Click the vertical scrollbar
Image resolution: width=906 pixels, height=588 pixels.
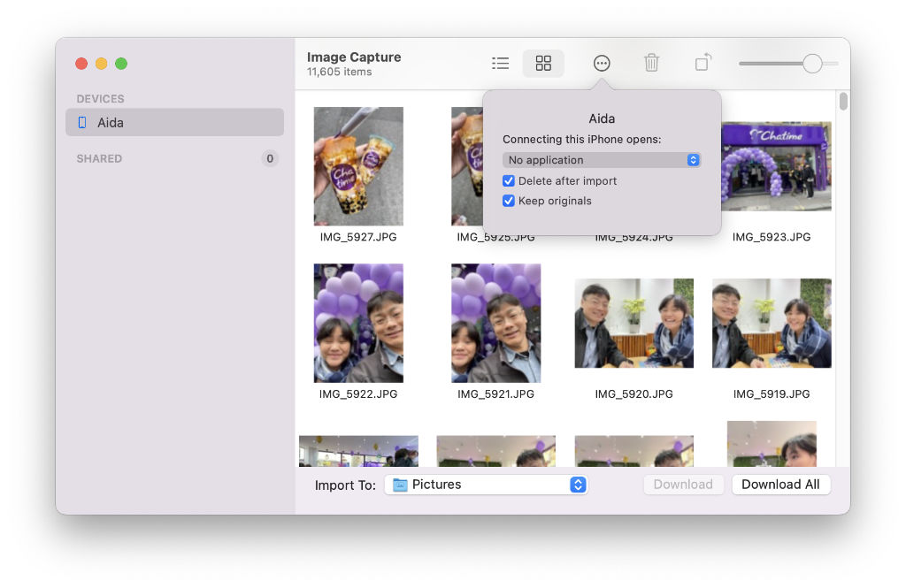pyautogui.click(x=843, y=102)
